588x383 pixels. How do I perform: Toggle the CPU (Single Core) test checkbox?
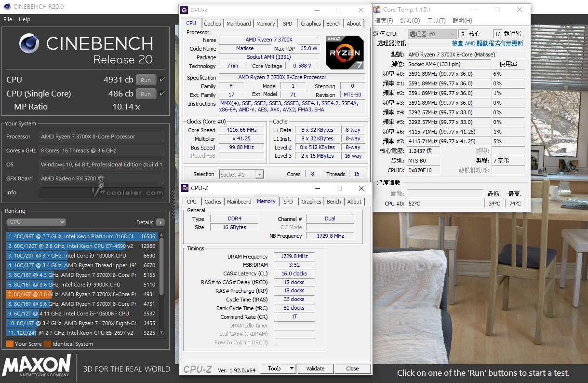pyautogui.click(x=162, y=94)
